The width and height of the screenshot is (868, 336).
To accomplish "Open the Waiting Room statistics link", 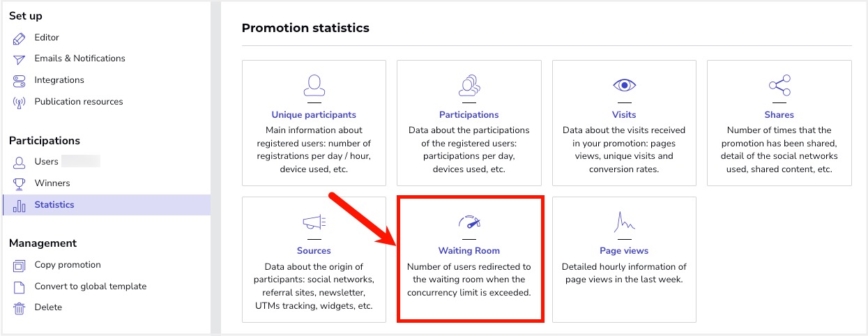I will click(469, 250).
